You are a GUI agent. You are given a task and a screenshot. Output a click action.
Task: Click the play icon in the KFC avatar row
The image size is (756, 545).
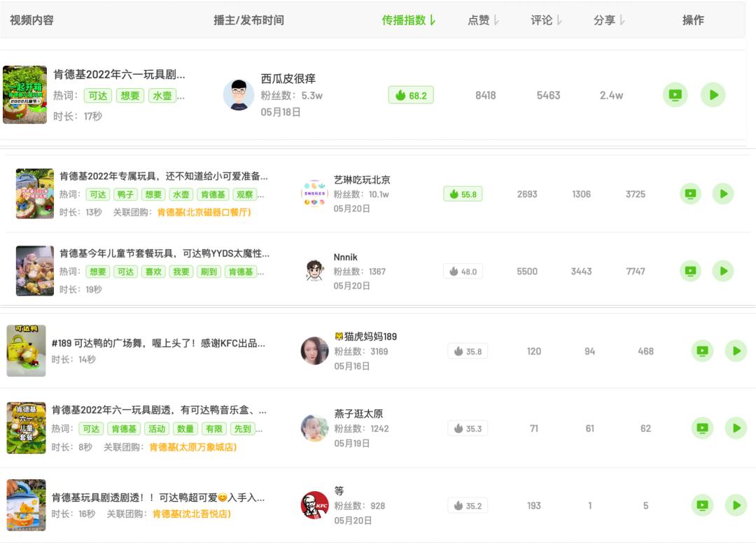coord(735,505)
